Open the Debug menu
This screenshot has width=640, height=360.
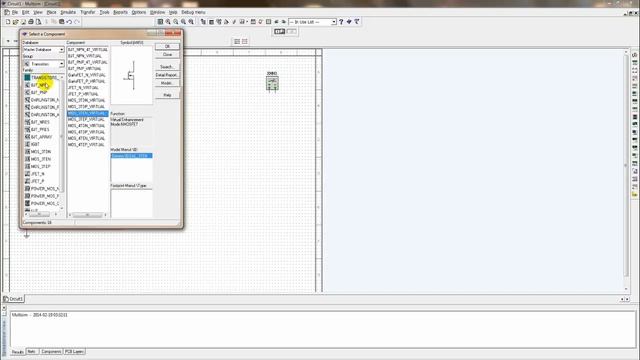coord(193,13)
